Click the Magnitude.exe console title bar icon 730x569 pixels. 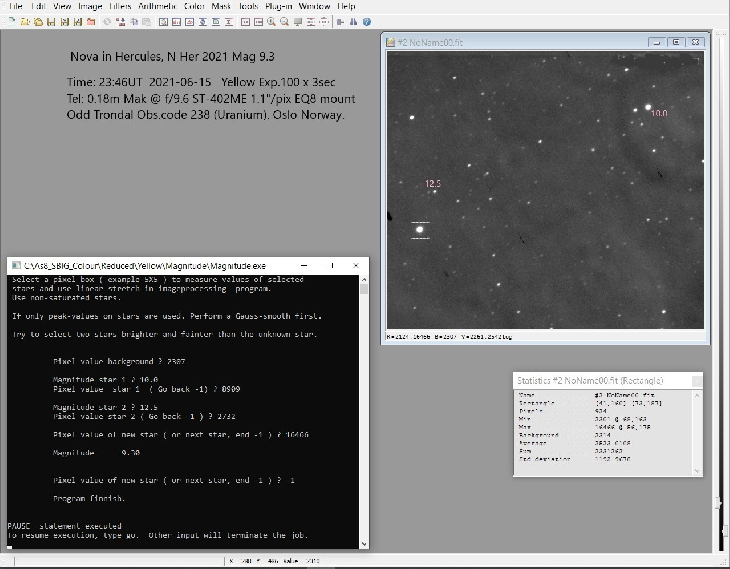pyautogui.click(x=15, y=265)
